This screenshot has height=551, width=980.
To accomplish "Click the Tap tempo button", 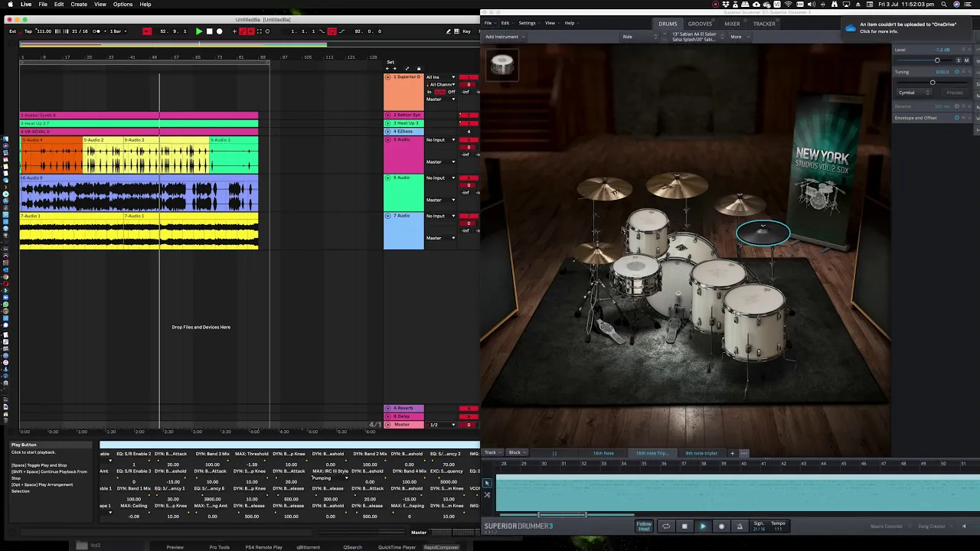I will click(x=28, y=31).
